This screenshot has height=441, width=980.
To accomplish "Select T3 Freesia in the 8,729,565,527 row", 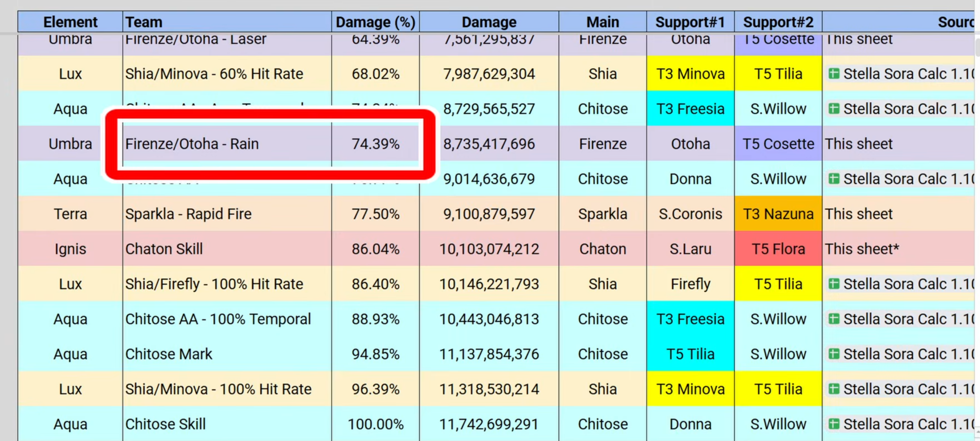I will pos(691,109).
